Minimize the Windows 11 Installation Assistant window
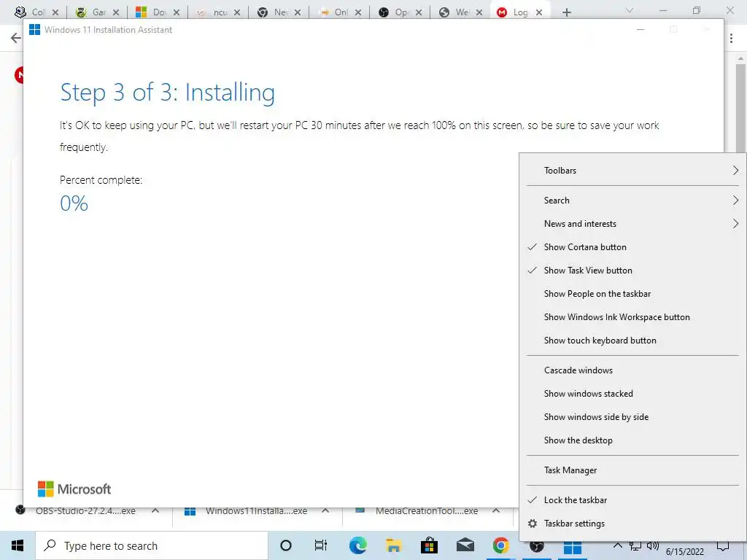This screenshot has width=747, height=560. tap(640, 29)
